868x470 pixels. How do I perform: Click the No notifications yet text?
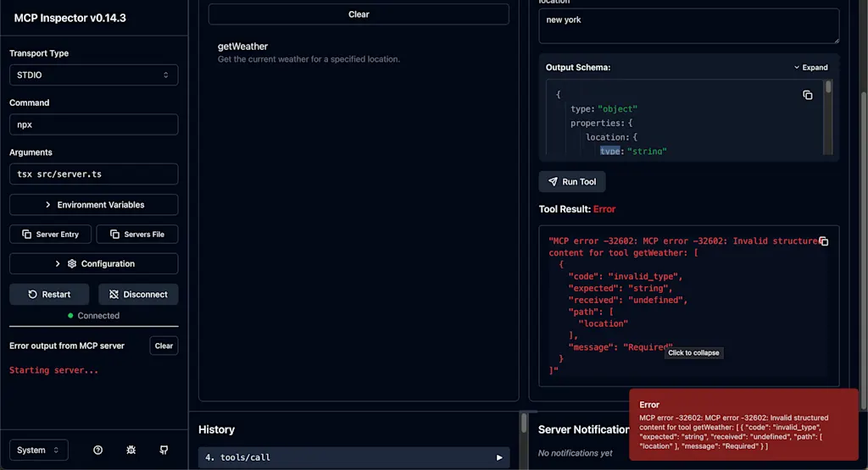[x=576, y=453]
